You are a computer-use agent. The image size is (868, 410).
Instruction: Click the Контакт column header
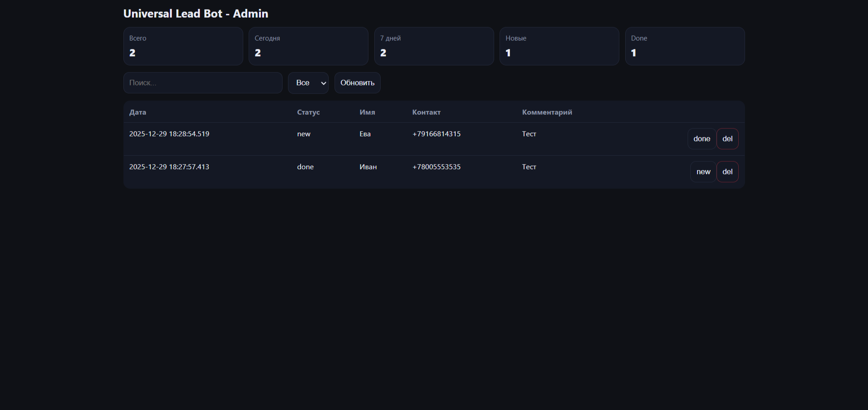[426, 112]
